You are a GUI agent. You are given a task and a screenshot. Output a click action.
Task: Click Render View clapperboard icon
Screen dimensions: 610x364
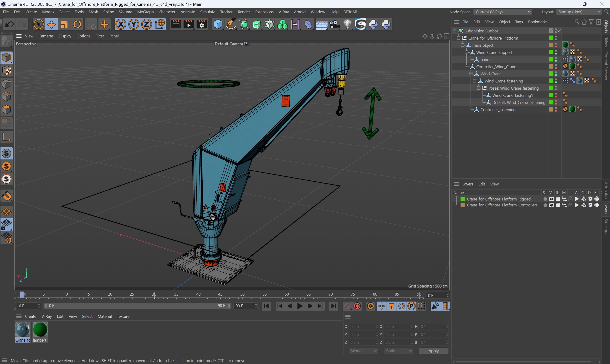pyautogui.click(x=176, y=24)
